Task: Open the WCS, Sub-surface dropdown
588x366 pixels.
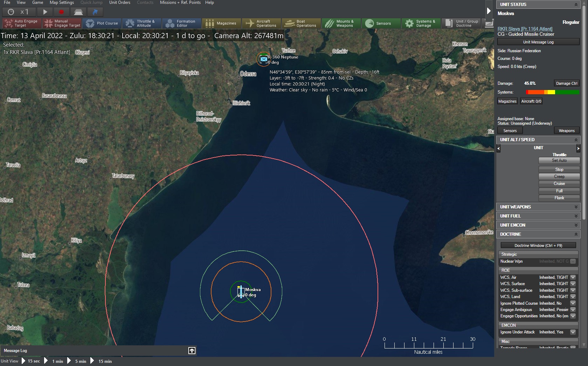Action: pos(573,290)
